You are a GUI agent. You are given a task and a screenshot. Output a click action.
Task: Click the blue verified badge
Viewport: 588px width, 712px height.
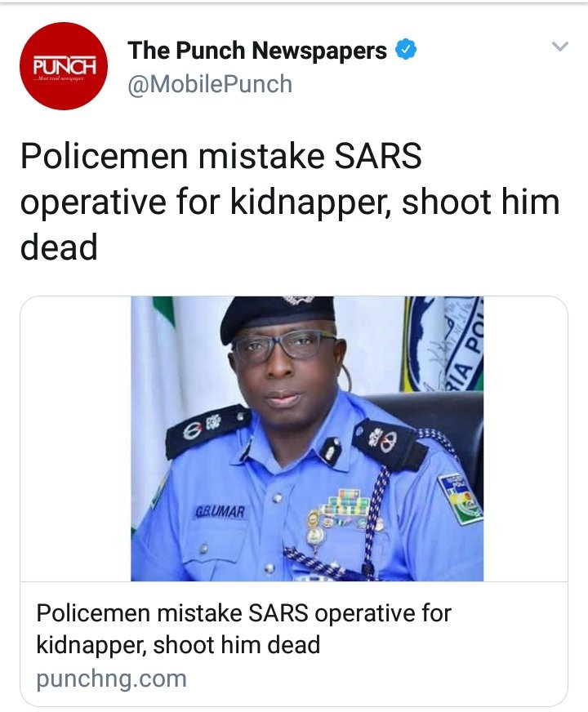(x=406, y=51)
